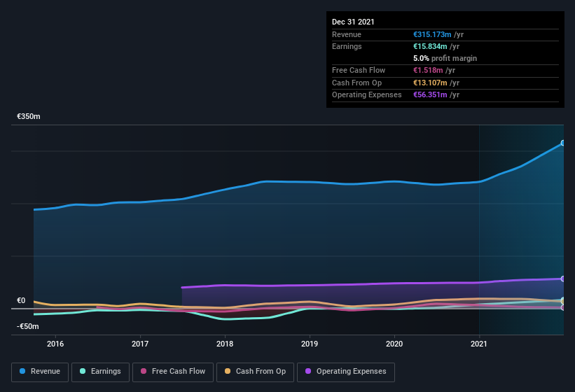The height and width of the screenshot is (392, 575).
Task: Click the €15.834m earnings value in tooltip
Action: point(431,46)
